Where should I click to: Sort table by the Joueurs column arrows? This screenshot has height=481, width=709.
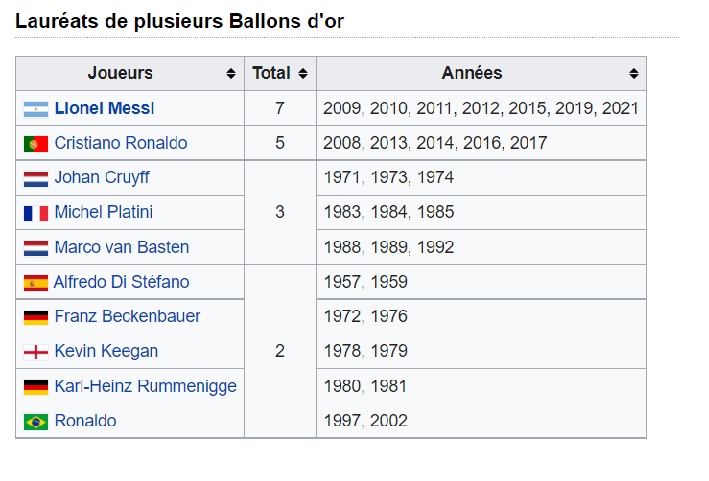pos(232,74)
